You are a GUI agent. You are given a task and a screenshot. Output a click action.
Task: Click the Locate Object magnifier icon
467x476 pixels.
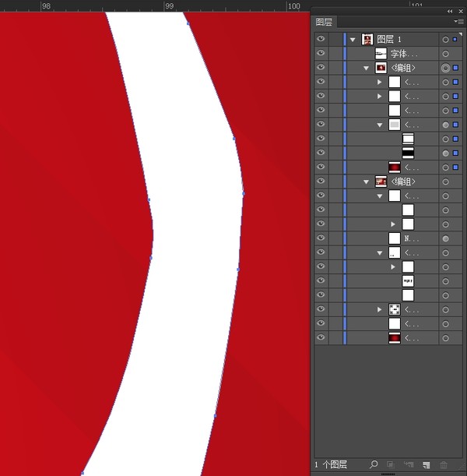[374, 464]
